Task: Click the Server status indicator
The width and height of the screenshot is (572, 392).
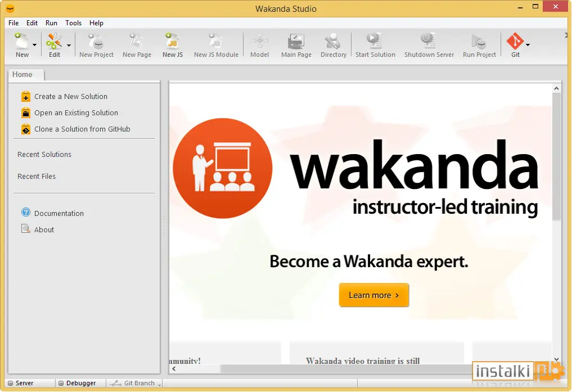Action: coord(21,383)
